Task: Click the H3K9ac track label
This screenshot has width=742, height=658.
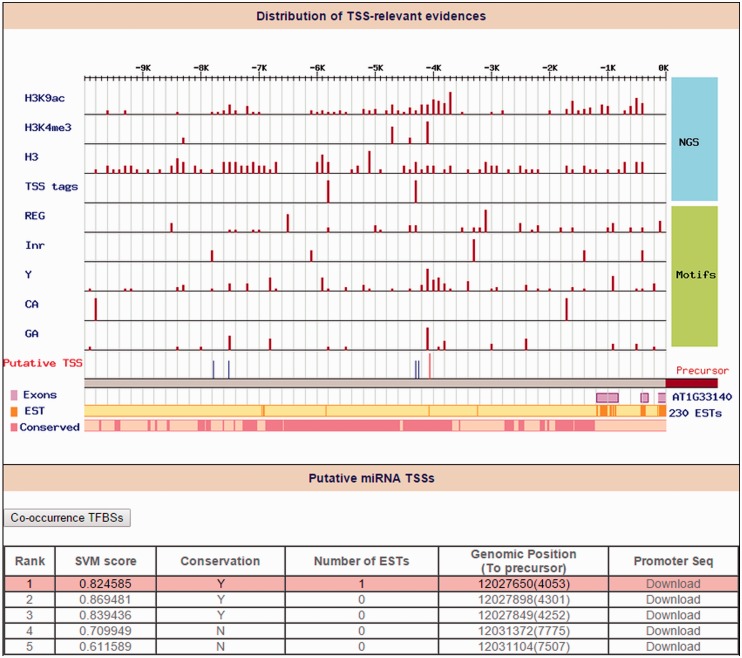Action: coord(44,98)
